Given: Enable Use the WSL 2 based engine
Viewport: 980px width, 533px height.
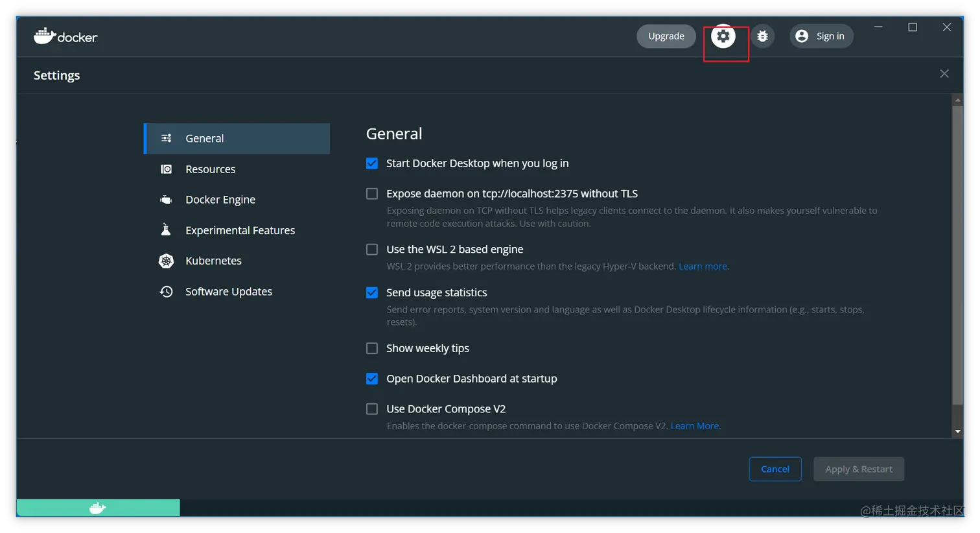Looking at the screenshot, I should tap(372, 250).
